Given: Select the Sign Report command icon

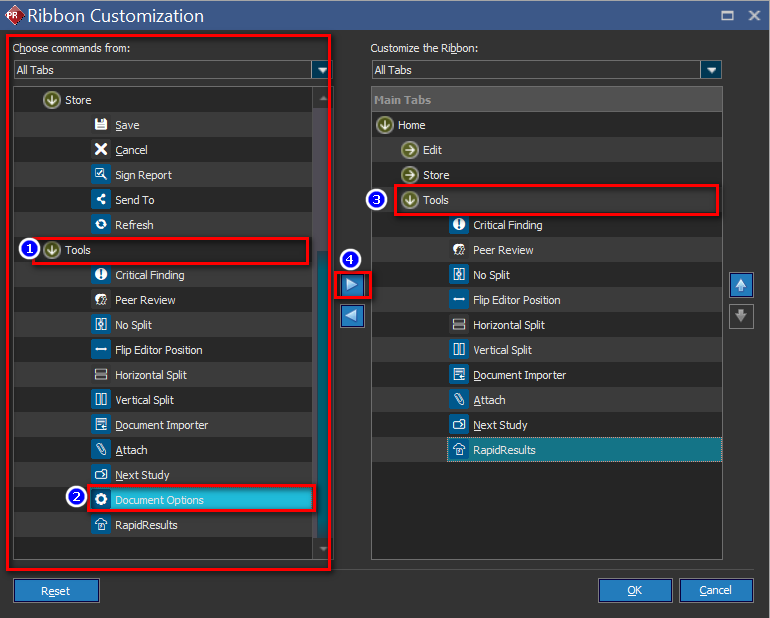Looking at the screenshot, I should point(100,175).
